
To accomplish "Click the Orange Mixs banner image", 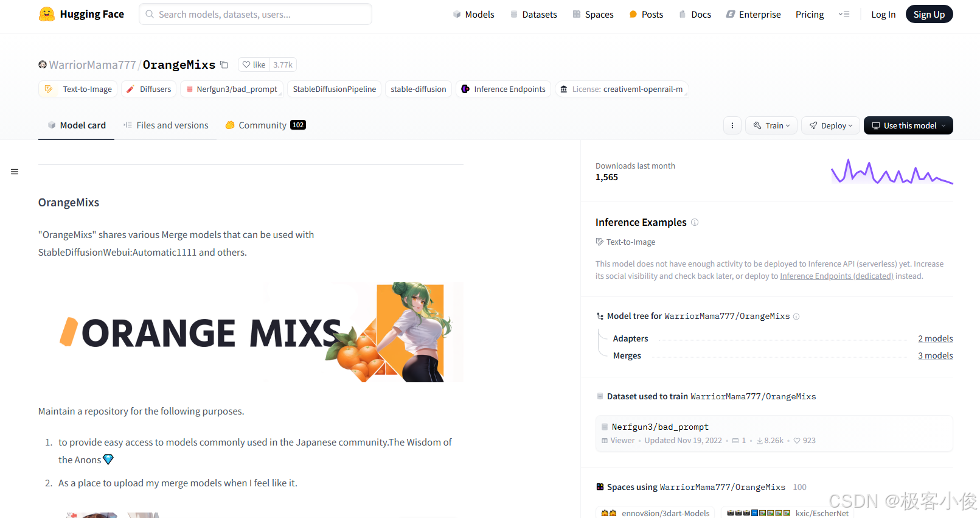I will click(x=251, y=332).
